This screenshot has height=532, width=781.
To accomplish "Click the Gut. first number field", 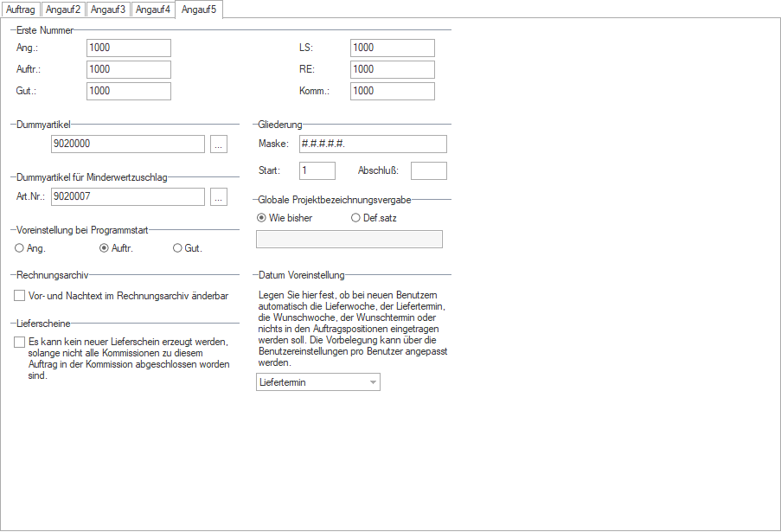I will point(129,91).
